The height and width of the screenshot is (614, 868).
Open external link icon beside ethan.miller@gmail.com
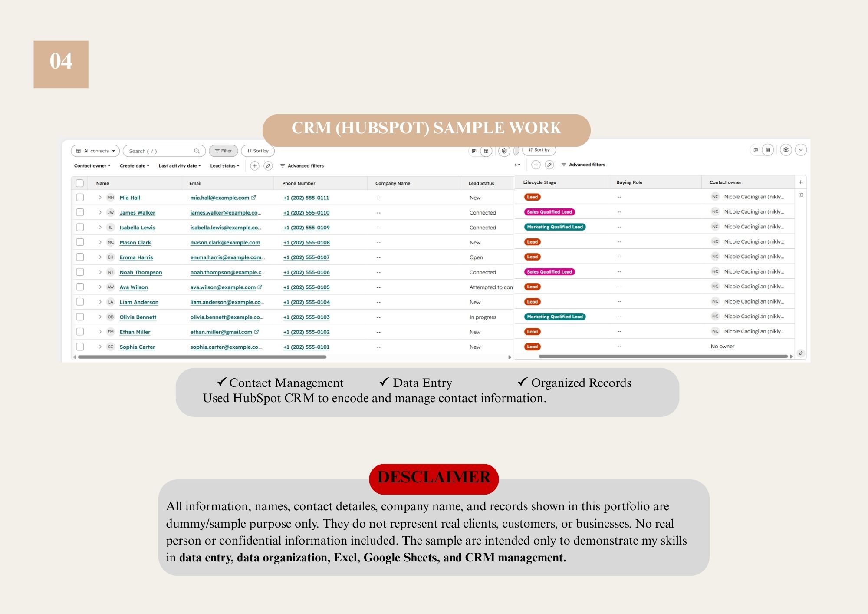(x=256, y=332)
